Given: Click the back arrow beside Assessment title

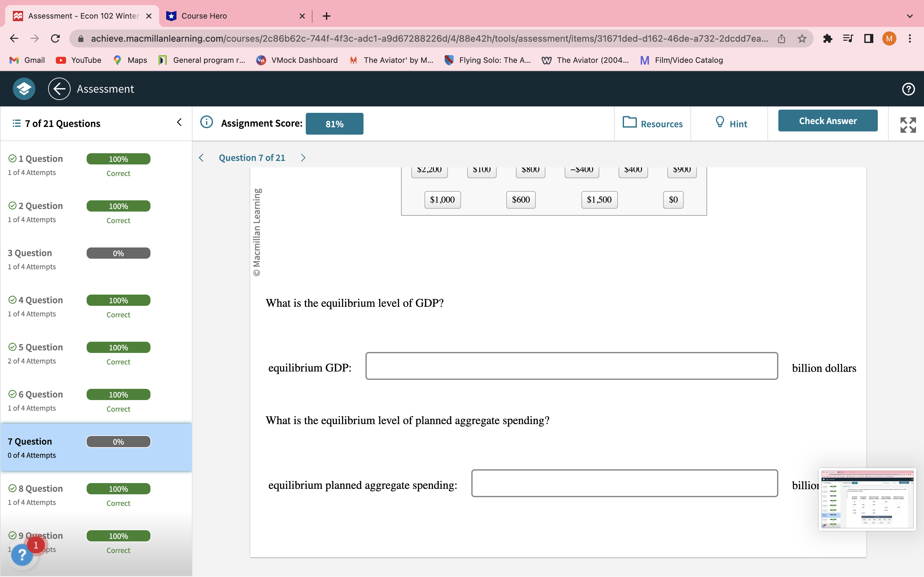Looking at the screenshot, I should point(59,88).
